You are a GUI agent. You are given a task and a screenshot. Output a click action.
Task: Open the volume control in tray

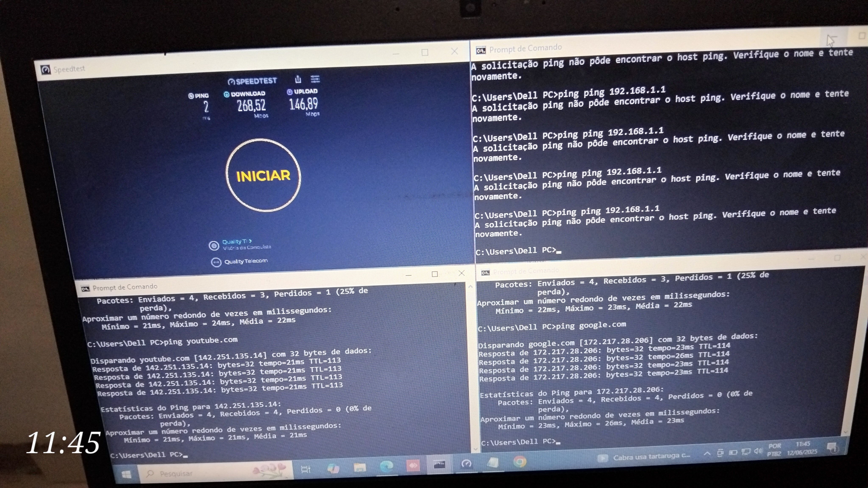tap(758, 451)
